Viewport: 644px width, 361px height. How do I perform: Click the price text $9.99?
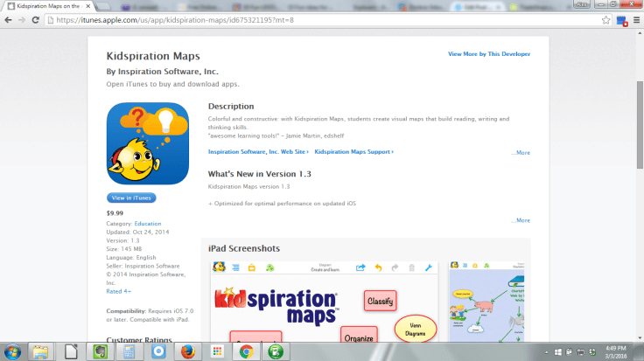(x=115, y=213)
